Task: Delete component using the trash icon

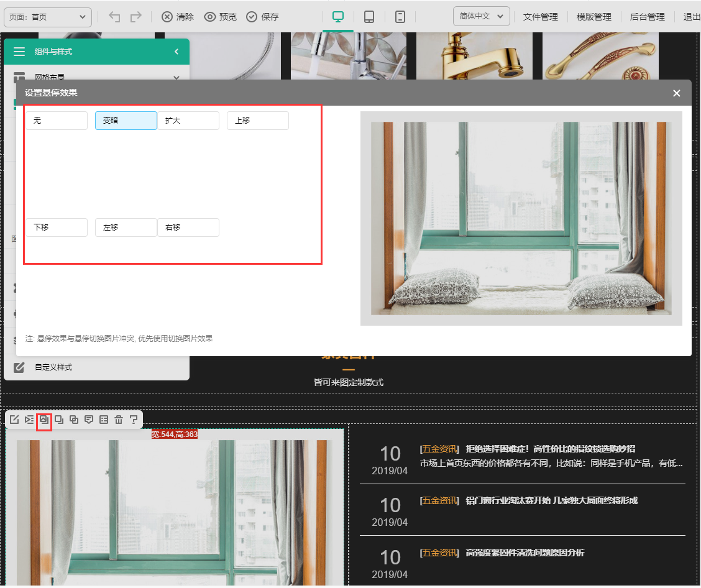Action: click(x=119, y=420)
